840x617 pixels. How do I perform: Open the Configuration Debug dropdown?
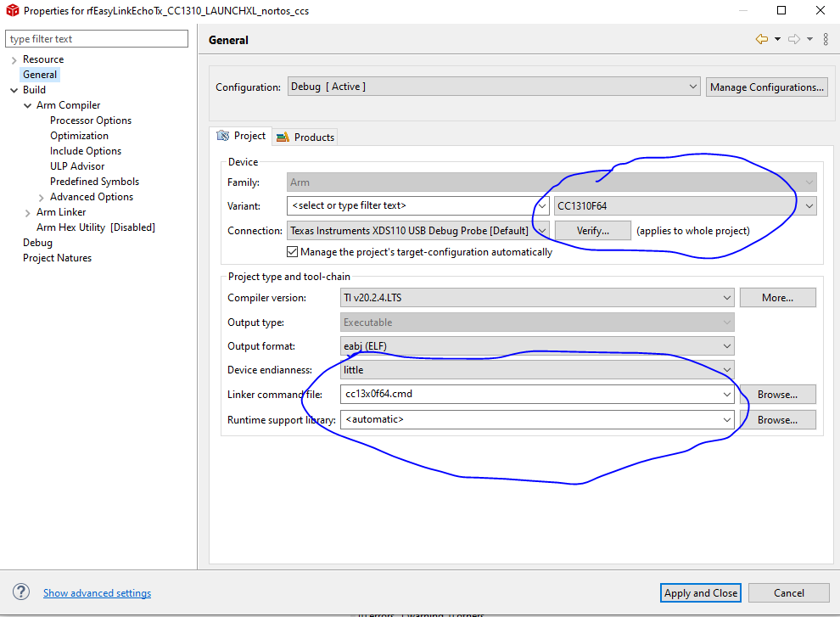pyautogui.click(x=493, y=87)
